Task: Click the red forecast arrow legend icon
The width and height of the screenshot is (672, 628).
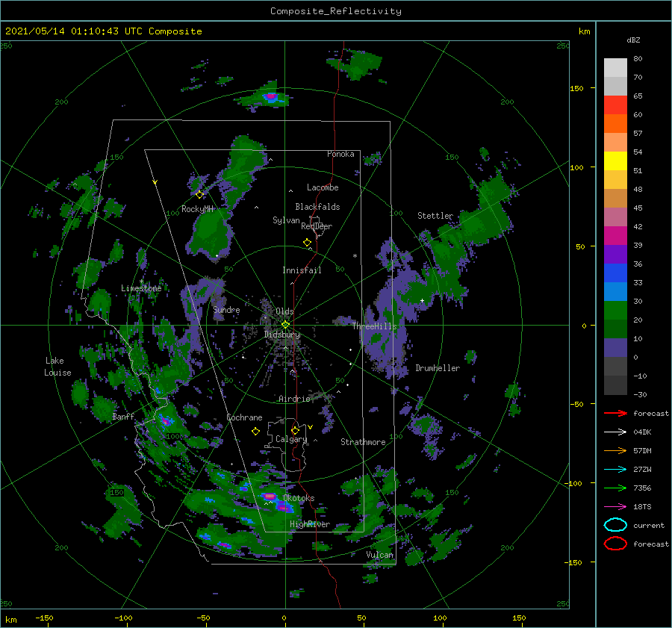Action: [x=615, y=413]
